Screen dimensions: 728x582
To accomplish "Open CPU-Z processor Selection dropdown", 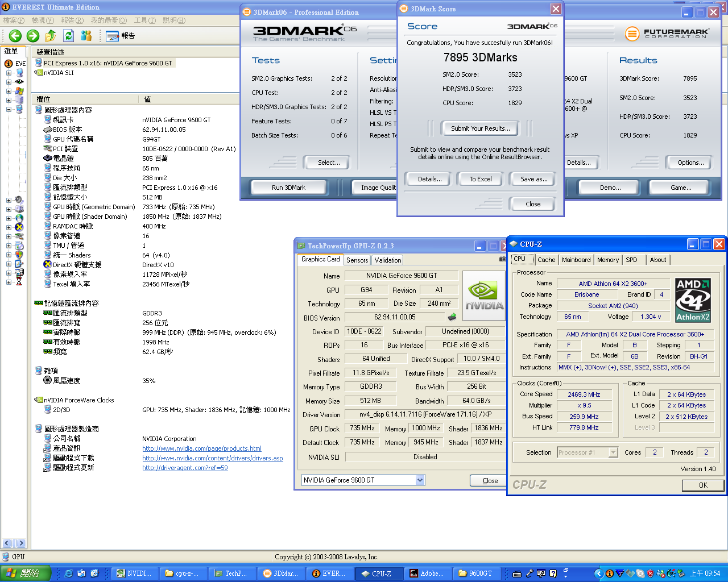I will 613,452.
